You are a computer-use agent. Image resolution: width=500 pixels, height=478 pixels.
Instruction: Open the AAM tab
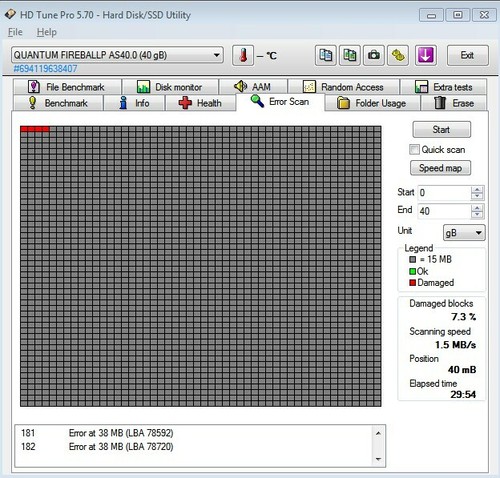coord(253,87)
